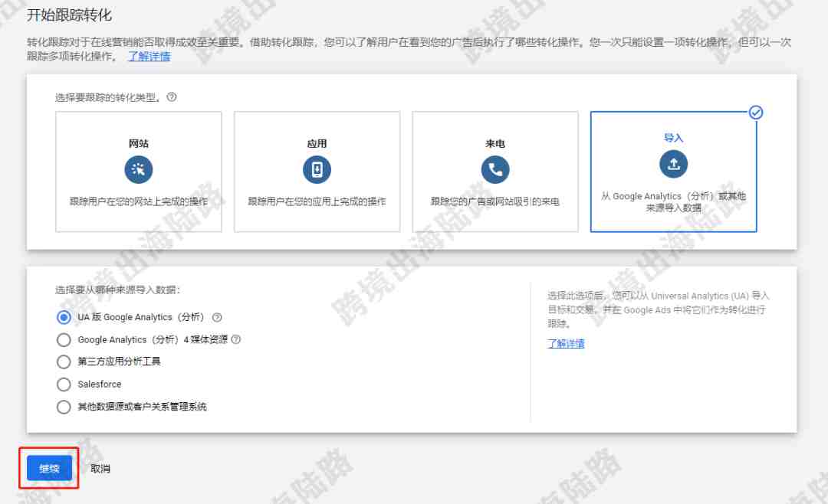Open help icon next to 选择要跟踪的转化类型
The width and height of the screenshot is (828, 504).
(172, 97)
